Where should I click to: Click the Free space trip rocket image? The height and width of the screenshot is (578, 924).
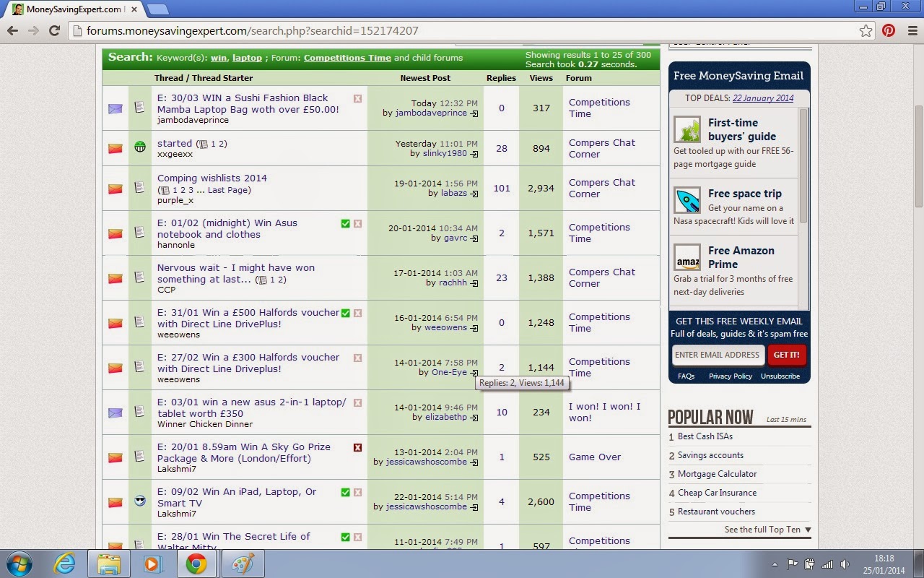(x=687, y=200)
